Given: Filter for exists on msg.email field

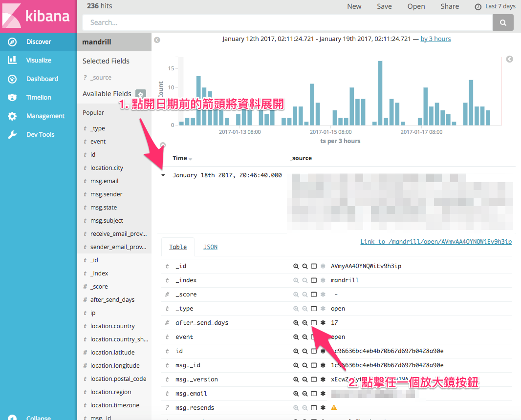Looking at the screenshot, I should point(323,394).
